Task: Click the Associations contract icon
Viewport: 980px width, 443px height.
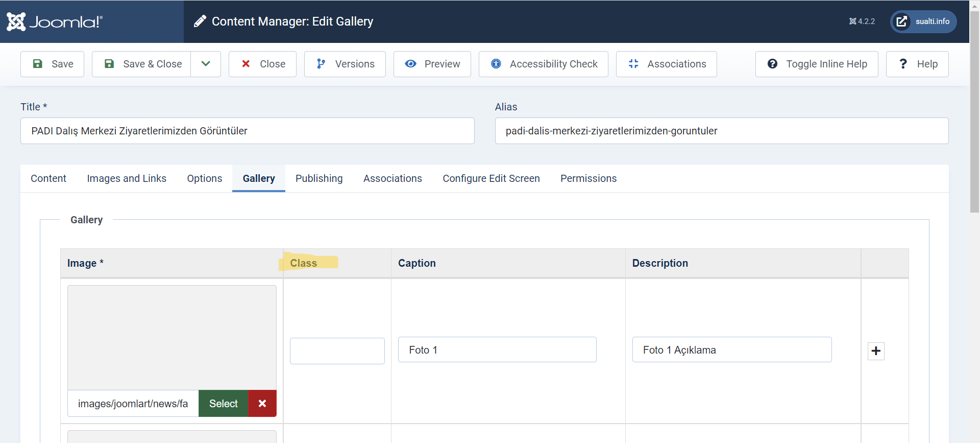Action: pyautogui.click(x=633, y=64)
